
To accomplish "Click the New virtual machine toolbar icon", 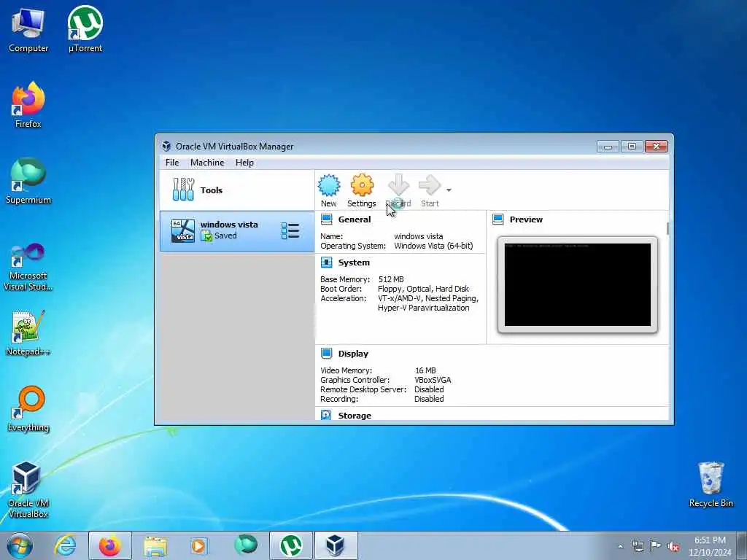I will tap(329, 190).
